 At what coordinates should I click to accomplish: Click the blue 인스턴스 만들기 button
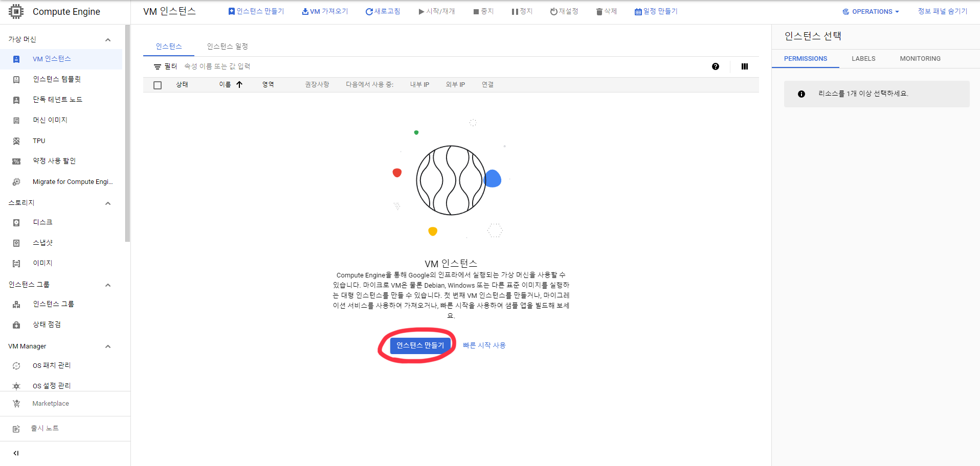pyautogui.click(x=420, y=345)
